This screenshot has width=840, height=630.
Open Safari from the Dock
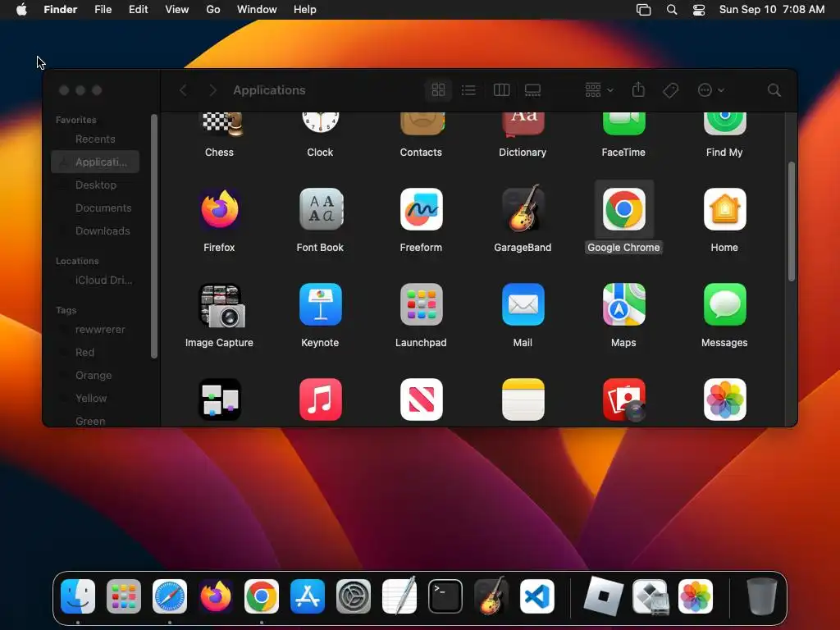tap(170, 596)
